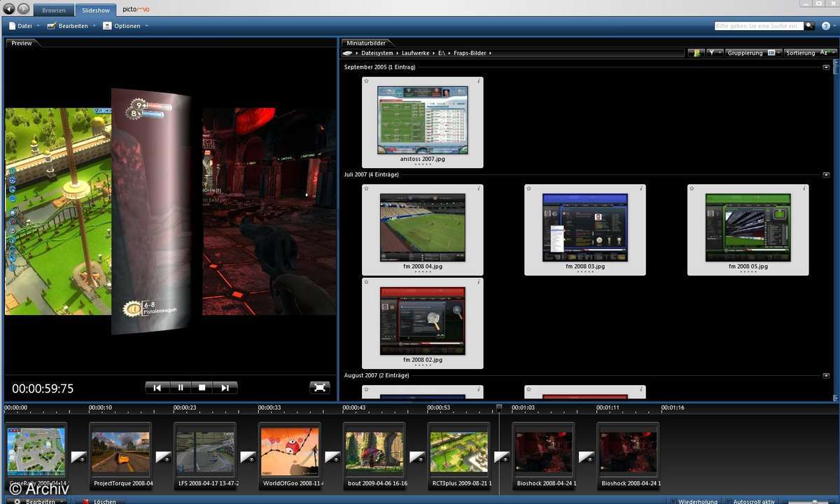Viewport: 840px width, 504px height.
Task: Toggle the Autoscroll aktiv checkbox
Action: coord(729,501)
